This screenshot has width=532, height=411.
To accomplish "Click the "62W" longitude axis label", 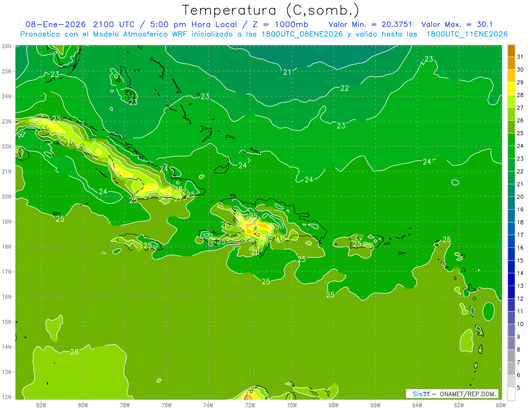I will click(458, 405).
